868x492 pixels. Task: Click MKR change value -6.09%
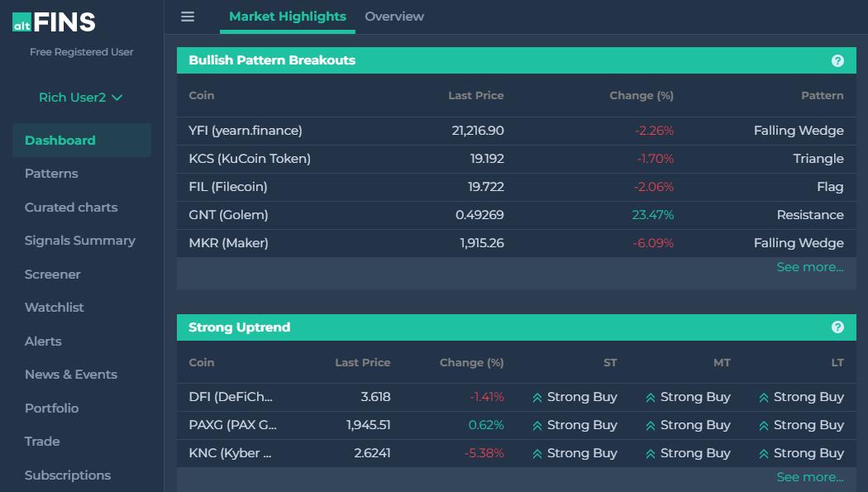[x=653, y=243]
